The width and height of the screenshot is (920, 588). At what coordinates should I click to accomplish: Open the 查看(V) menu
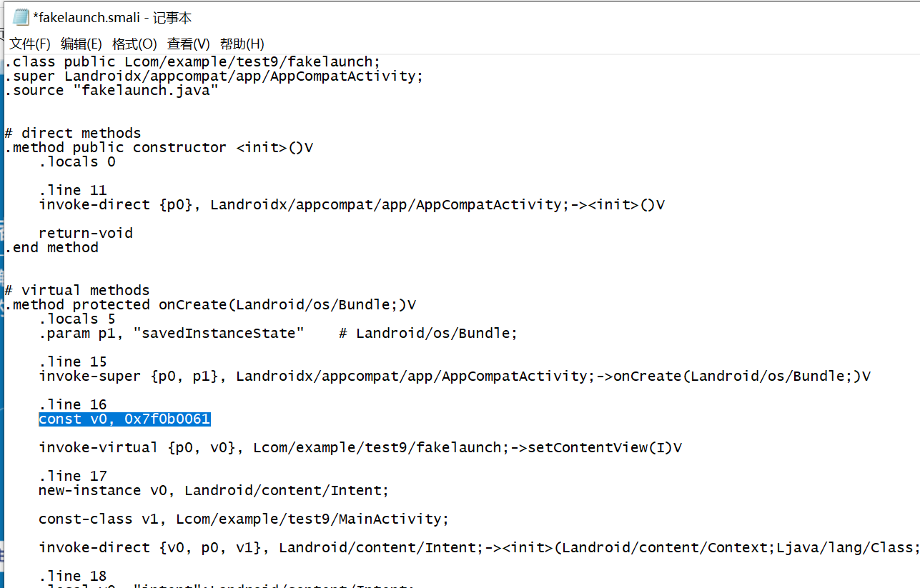[189, 44]
